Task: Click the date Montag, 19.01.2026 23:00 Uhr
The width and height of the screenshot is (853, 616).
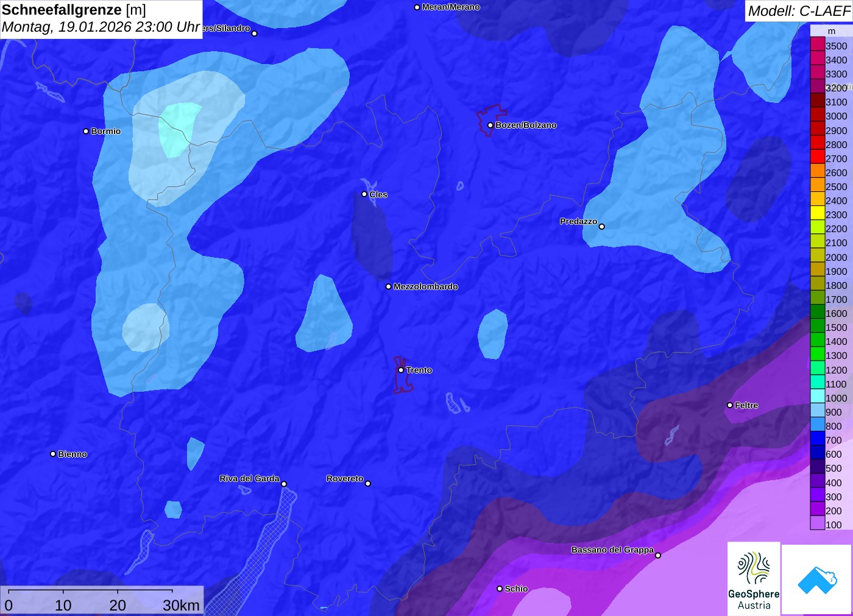Action: coord(101,27)
